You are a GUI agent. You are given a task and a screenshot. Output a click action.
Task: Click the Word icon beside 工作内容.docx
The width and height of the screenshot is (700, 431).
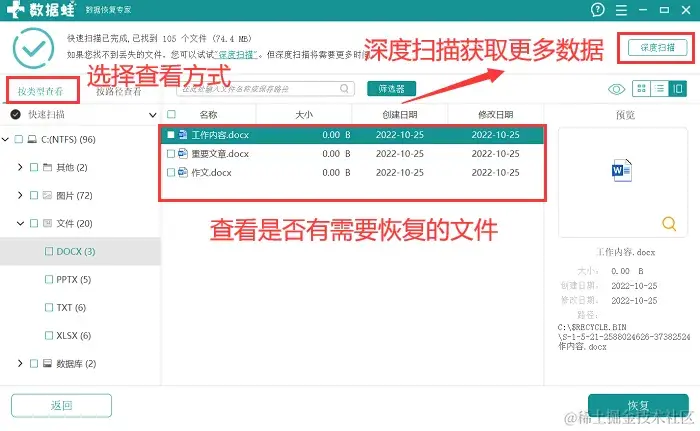(x=183, y=134)
